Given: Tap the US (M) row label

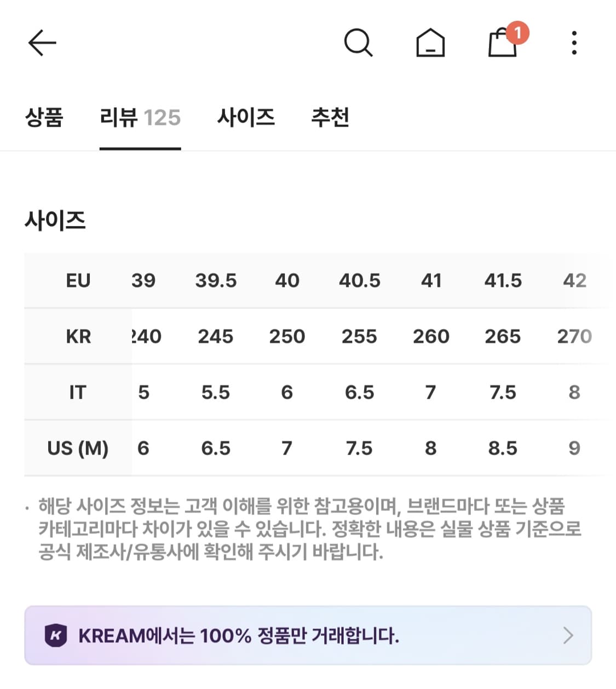Looking at the screenshot, I should pyautogui.click(x=77, y=448).
